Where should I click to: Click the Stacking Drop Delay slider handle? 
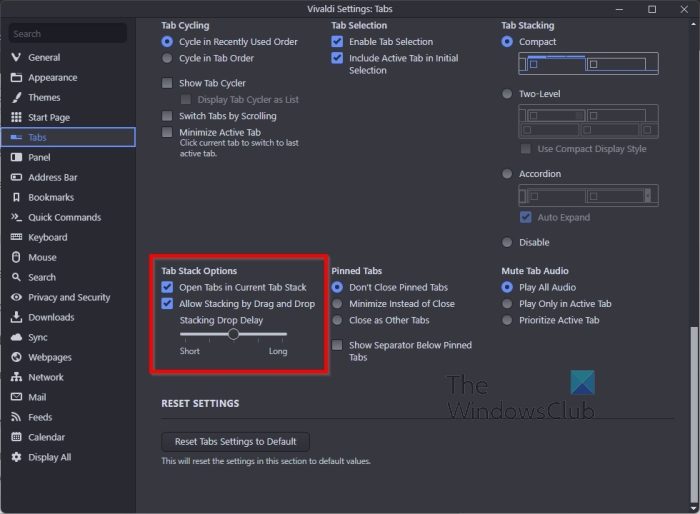(233, 334)
